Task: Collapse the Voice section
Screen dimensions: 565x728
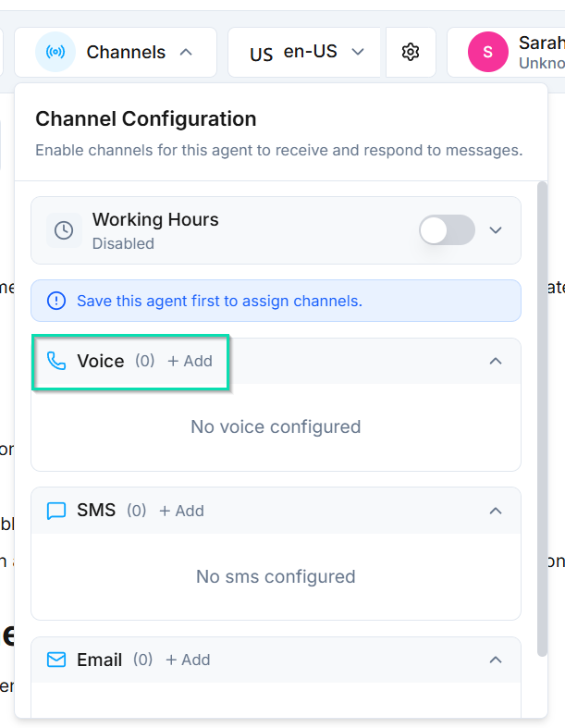Action: tap(496, 361)
